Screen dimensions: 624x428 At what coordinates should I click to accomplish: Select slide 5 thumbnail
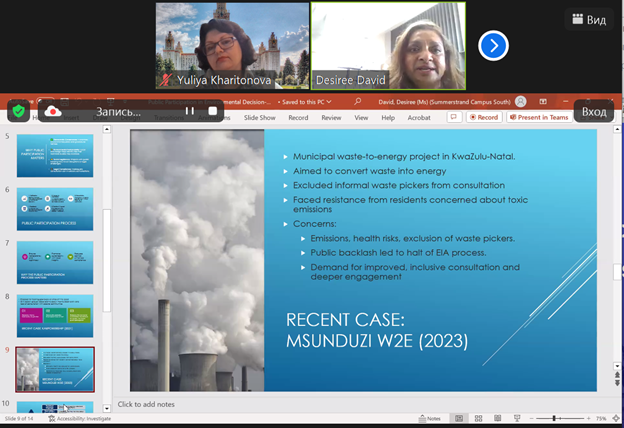55,156
